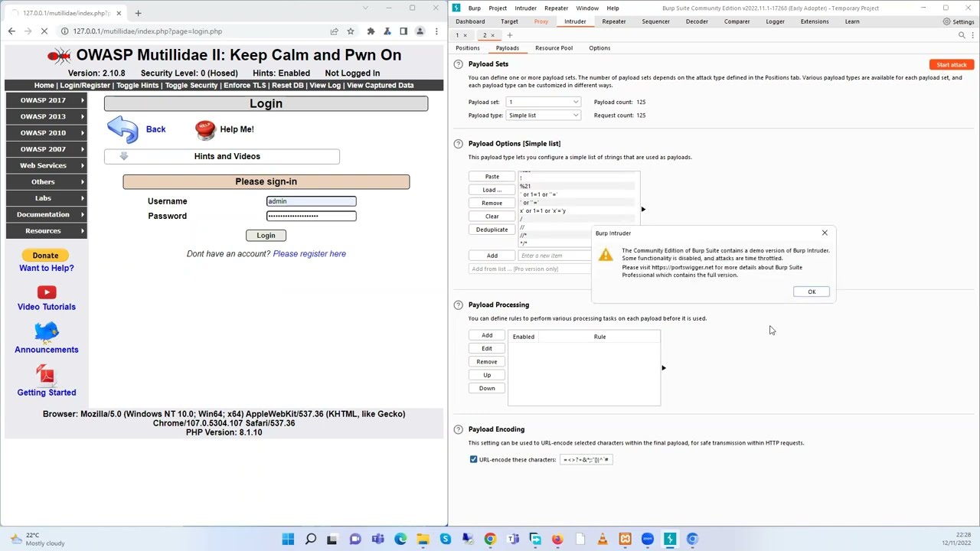
Task: Click the Payload Sets help question icon
Action: point(458,64)
